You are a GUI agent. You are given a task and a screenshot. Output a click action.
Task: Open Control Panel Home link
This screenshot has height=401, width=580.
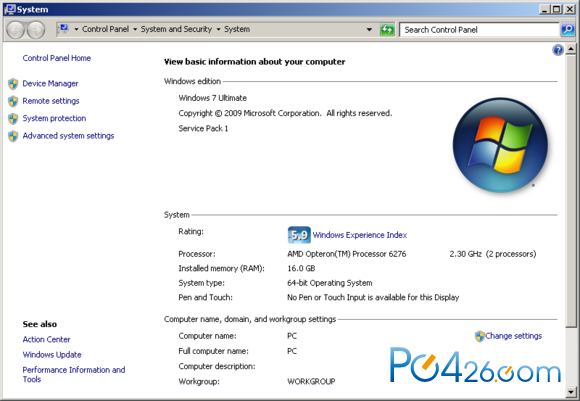(x=57, y=58)
